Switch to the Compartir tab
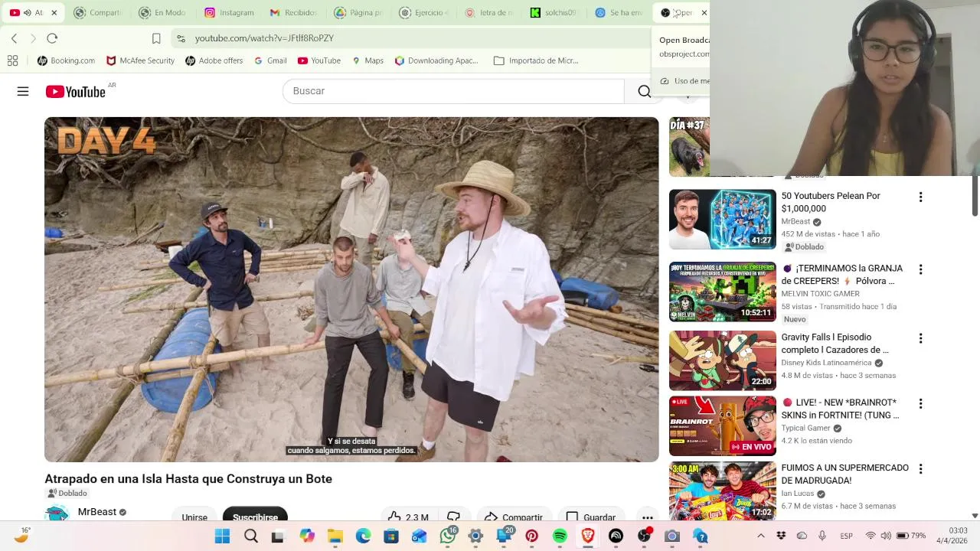980x551 pixels. tap(98, 12)
